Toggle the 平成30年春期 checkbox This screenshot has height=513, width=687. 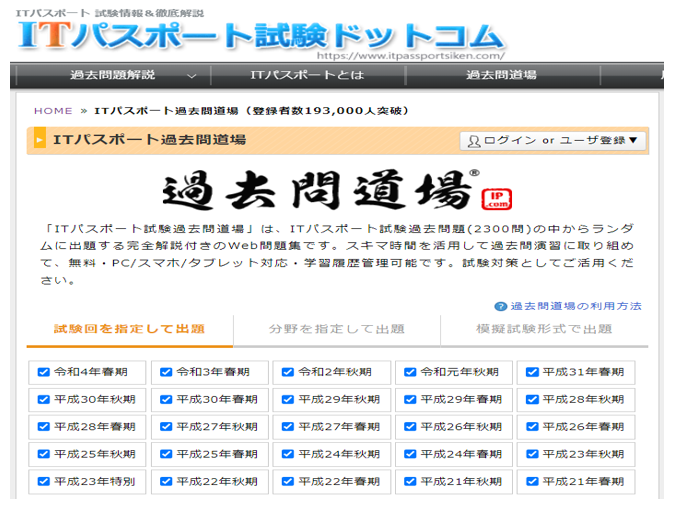[166, 400]
